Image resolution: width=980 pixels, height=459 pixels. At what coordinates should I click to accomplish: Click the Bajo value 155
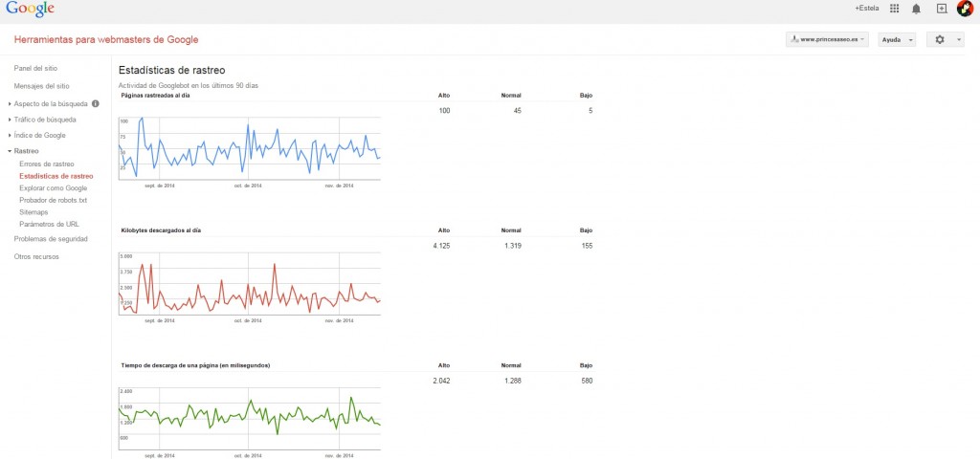point(587,246)
